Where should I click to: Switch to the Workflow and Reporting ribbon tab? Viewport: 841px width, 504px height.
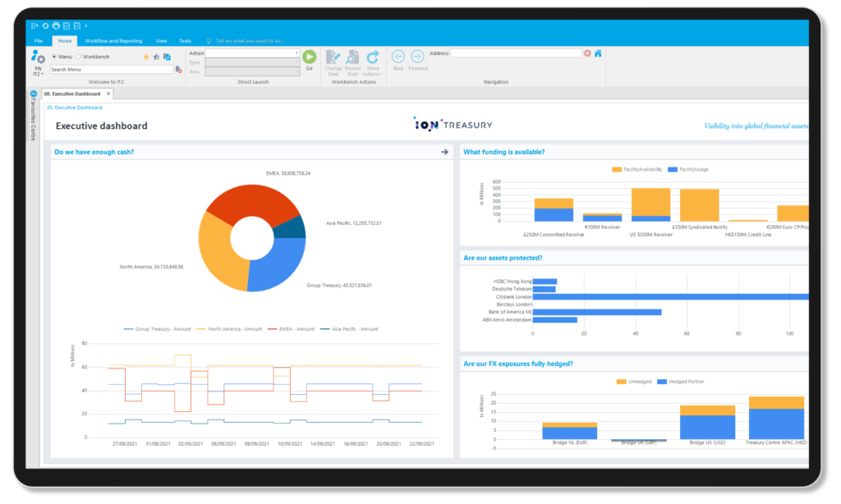click(113, 40)
